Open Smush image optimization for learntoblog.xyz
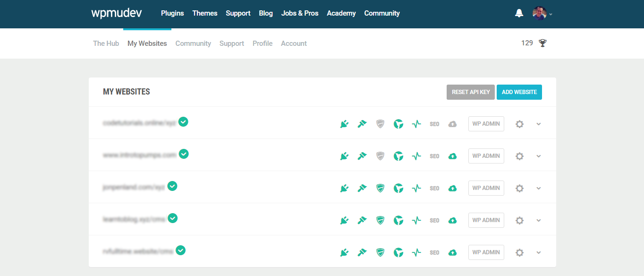Image resolution: width=644 pixels, height=276 pixels. tap(398, 220)
